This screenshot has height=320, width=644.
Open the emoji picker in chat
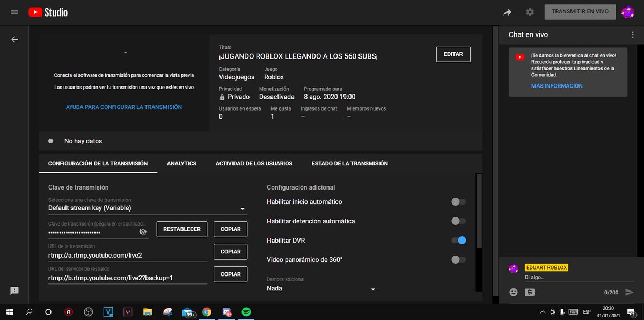(514, 292)
